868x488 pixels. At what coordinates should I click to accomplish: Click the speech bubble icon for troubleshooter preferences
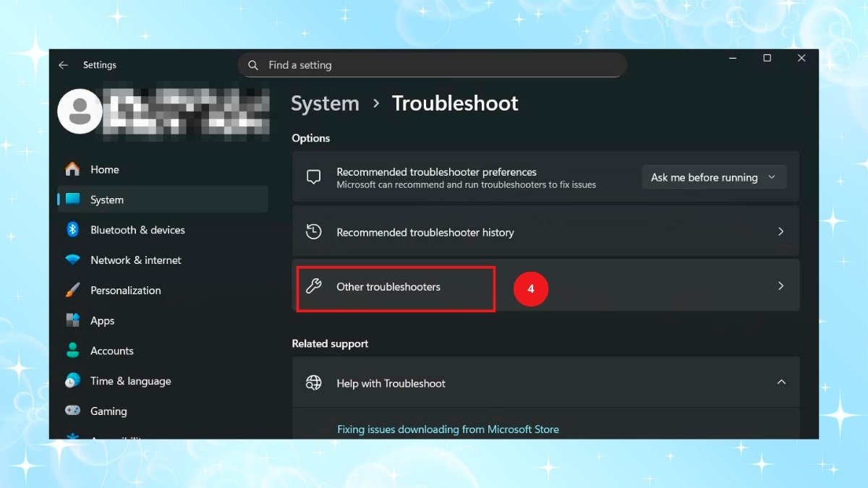pos(314,176)
